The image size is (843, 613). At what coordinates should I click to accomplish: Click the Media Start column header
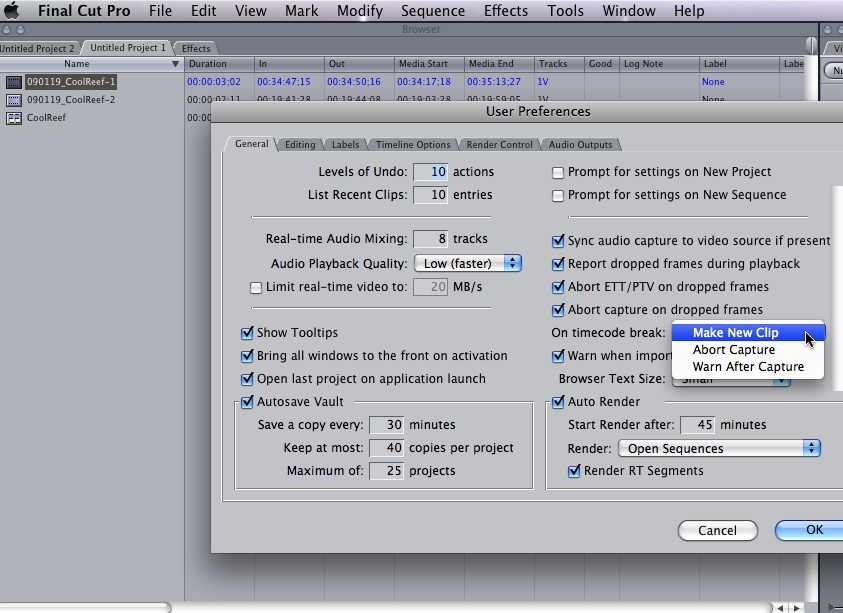tap(429, 64)
